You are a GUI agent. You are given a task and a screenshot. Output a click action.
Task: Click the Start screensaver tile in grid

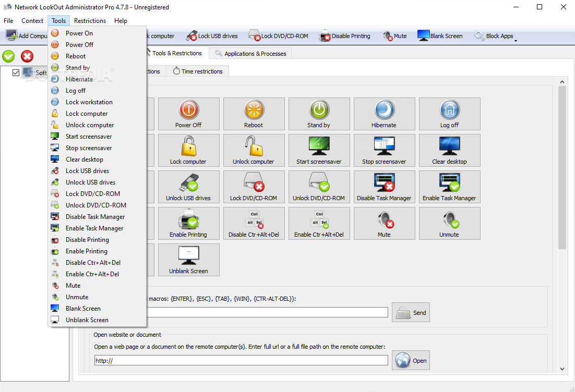(319, 151)
